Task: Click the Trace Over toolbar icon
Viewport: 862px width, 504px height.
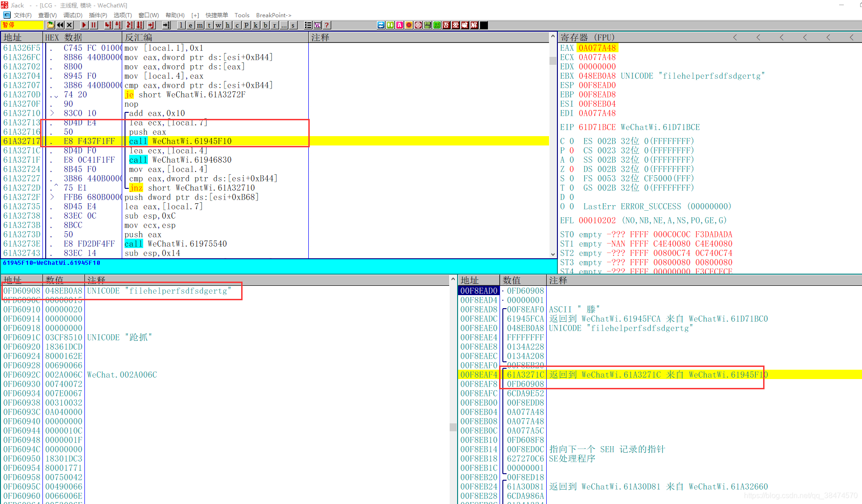Action: [x=139, y=25]
